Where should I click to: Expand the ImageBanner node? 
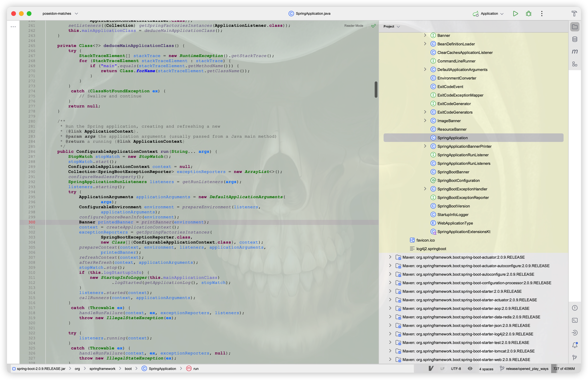[425, 121]
